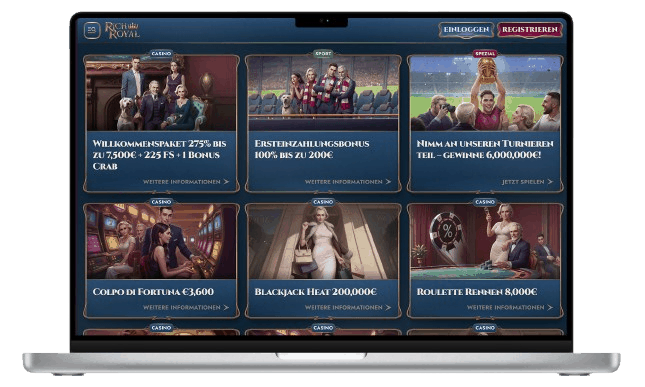Click Jetzt Spielen on the tournament card
Screen dimensions: 645x387
coord(527,182)
